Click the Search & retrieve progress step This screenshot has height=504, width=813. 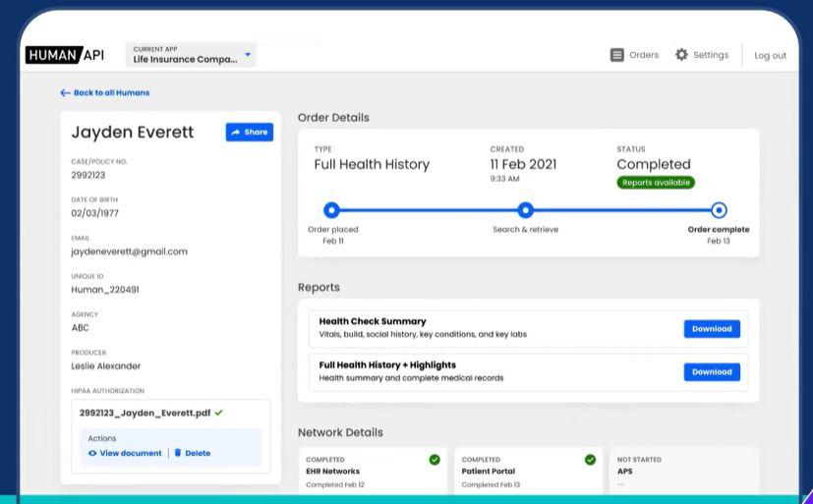526,209
